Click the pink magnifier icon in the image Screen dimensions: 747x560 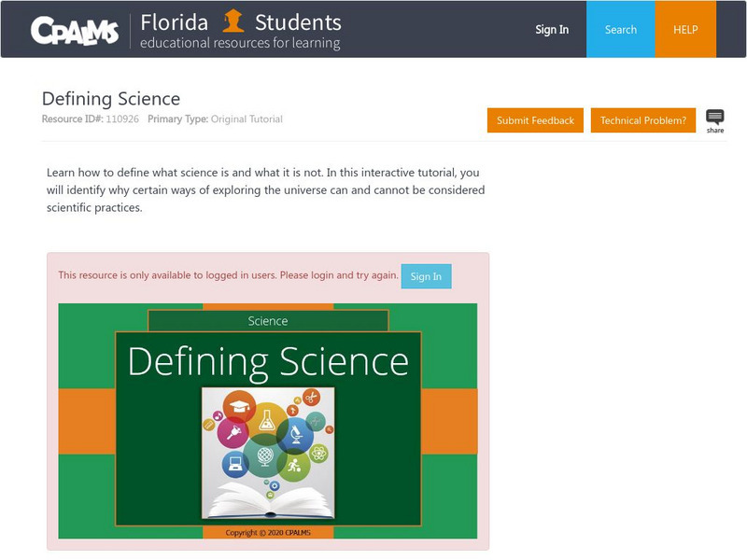coord(233,432)
